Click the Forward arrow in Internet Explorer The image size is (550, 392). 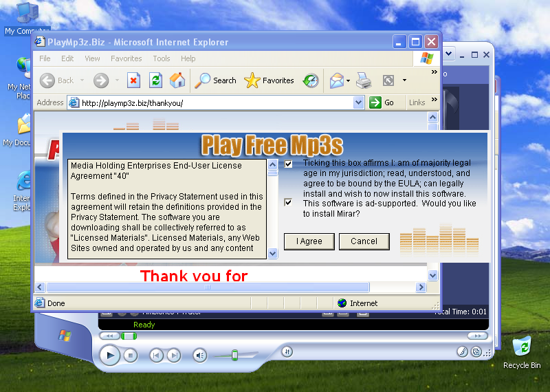coord(101,80)
